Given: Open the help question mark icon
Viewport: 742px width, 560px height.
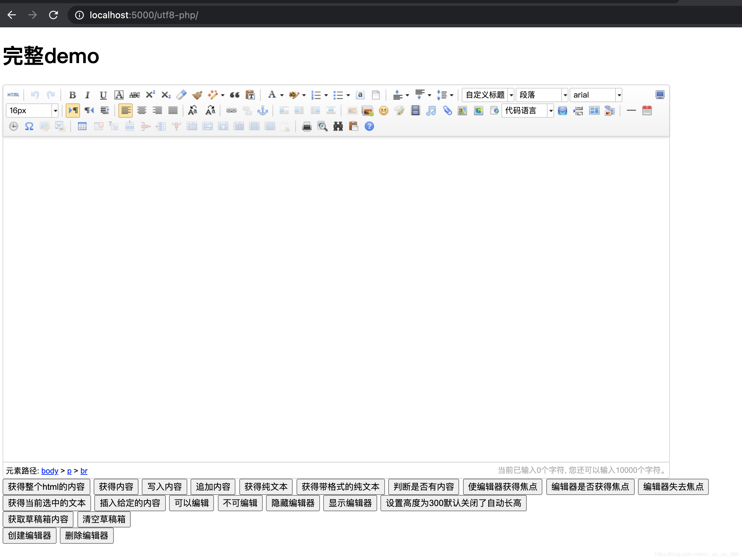Looking at the screenshot, I should click(369, 127).
